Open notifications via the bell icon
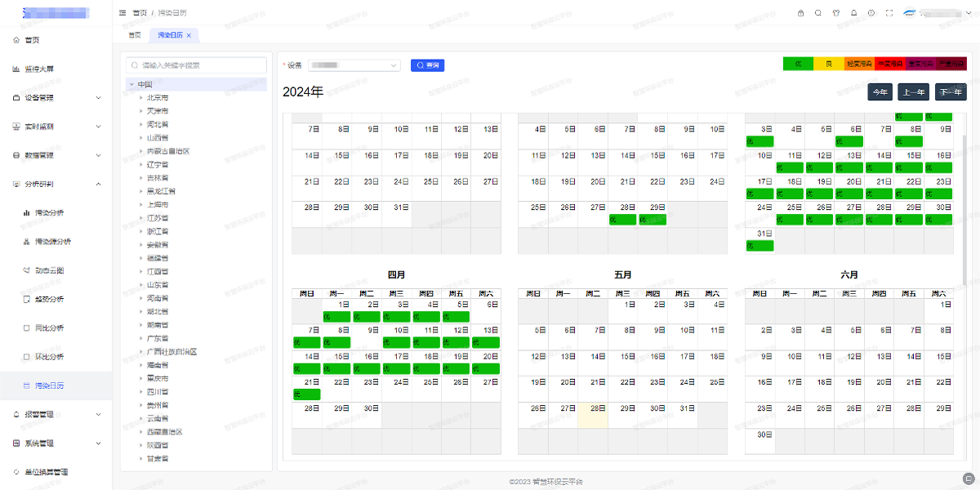980x490 pixels. click(x=853, y=13)
